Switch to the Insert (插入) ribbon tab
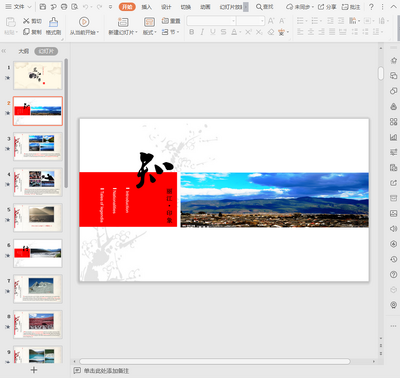The width and height of the screenshot is (400, 378). (x=147, y=7)
